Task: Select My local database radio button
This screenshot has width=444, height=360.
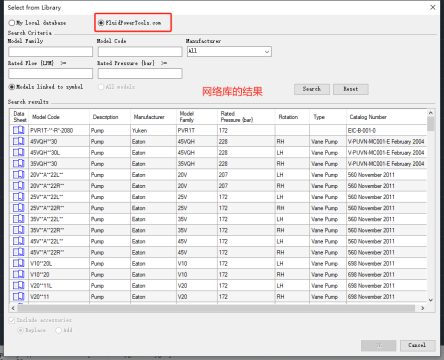Action: point(12,23)
